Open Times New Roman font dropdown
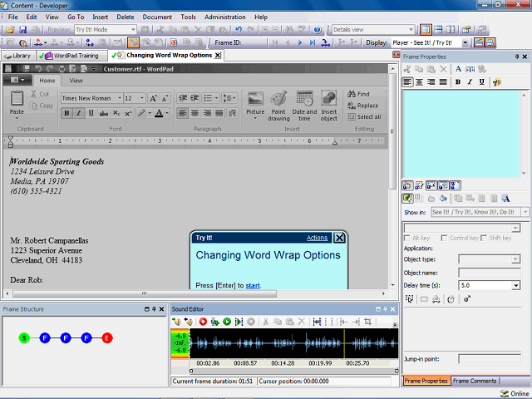 [120, 98]
